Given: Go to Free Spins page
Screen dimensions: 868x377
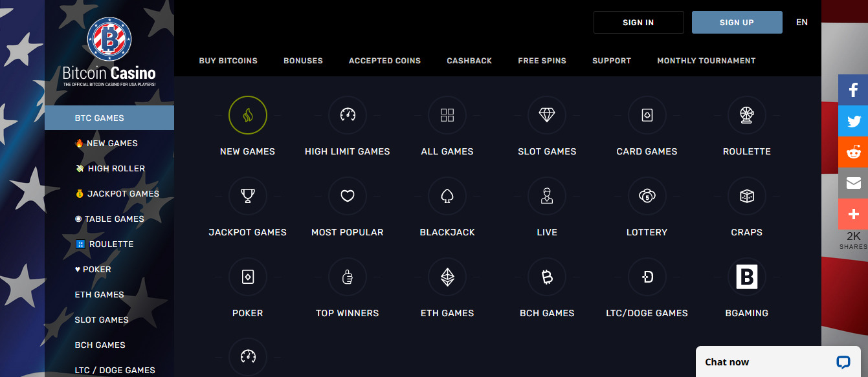Looking at the screenshot, I should point(542,61).
